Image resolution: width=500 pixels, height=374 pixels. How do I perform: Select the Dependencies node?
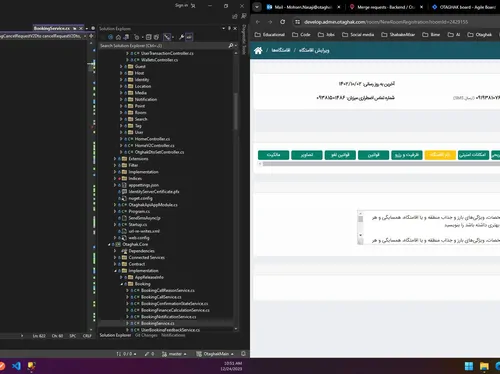pyautogui.click(x=142, y=251)
